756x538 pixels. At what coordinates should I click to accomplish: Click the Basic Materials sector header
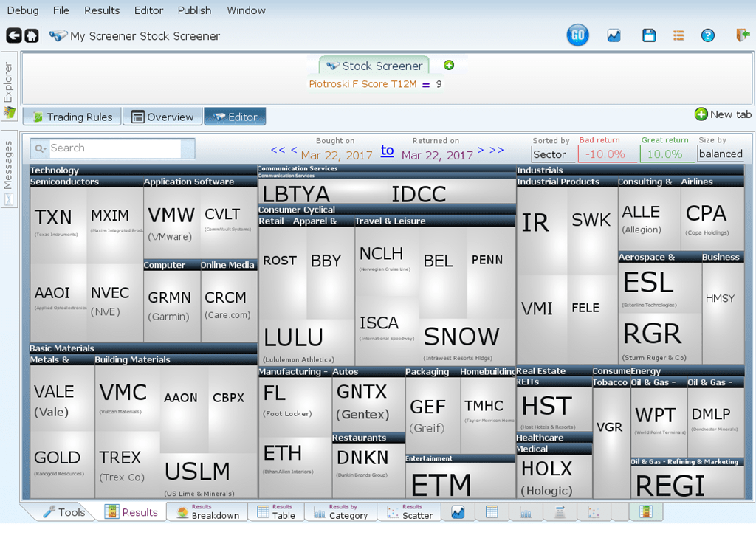[143, 348]
